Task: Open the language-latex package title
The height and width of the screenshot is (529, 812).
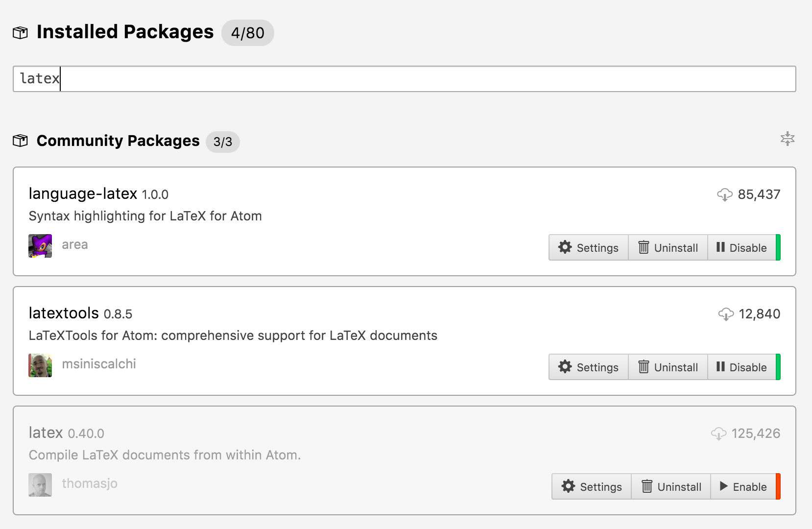Action: (83, 193)
